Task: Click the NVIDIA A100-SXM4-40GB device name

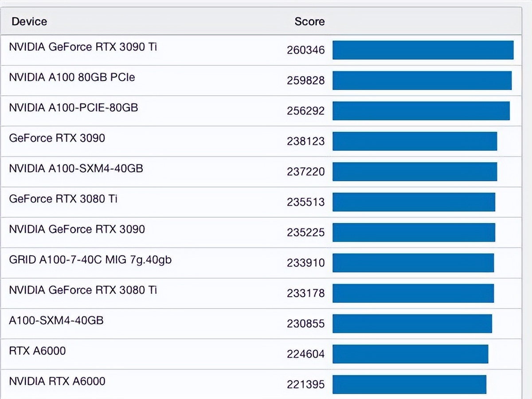Action: click(76, 168)
